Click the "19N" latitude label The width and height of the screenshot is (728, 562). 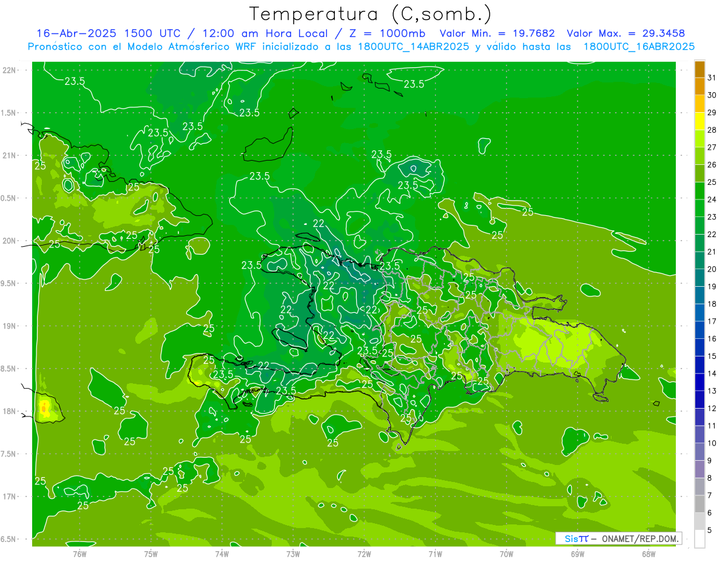coord(9,326)
